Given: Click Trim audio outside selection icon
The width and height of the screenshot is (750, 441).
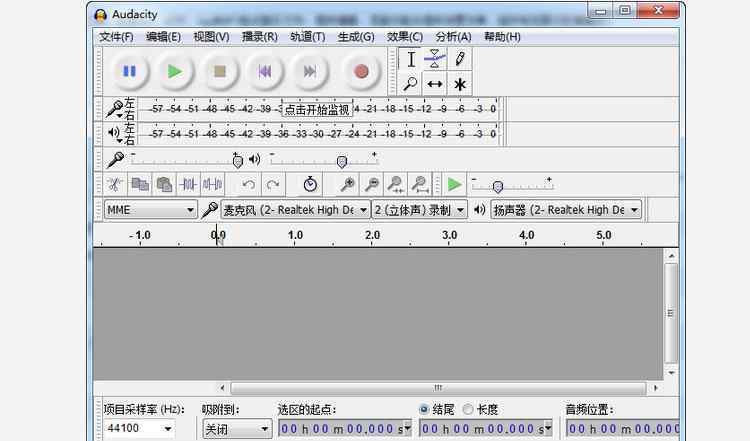Looking at the screenshot, I should (x=188, y=185).
